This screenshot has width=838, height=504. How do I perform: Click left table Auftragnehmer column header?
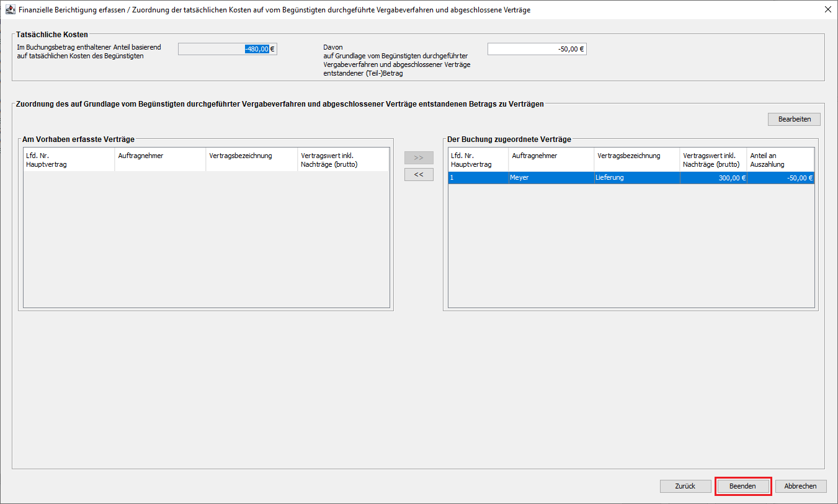[160, 160]
